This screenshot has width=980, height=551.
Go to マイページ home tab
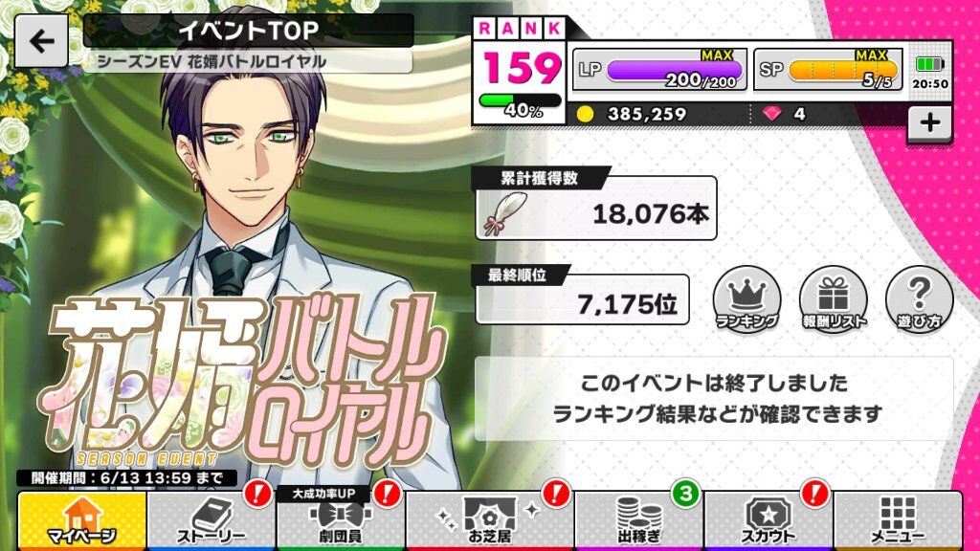(x=82, y=521)
